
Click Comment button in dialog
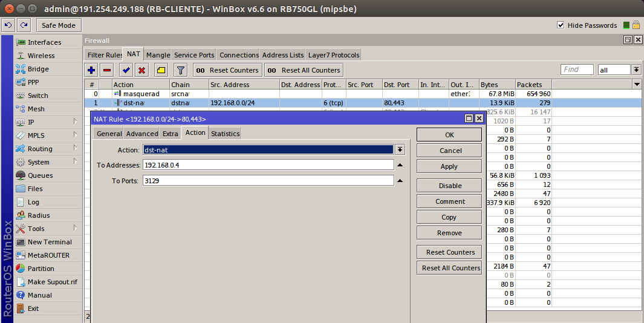point(449,201)
